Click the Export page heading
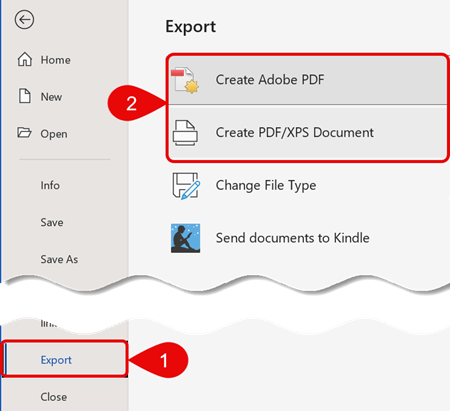 (x=191, y=27)
